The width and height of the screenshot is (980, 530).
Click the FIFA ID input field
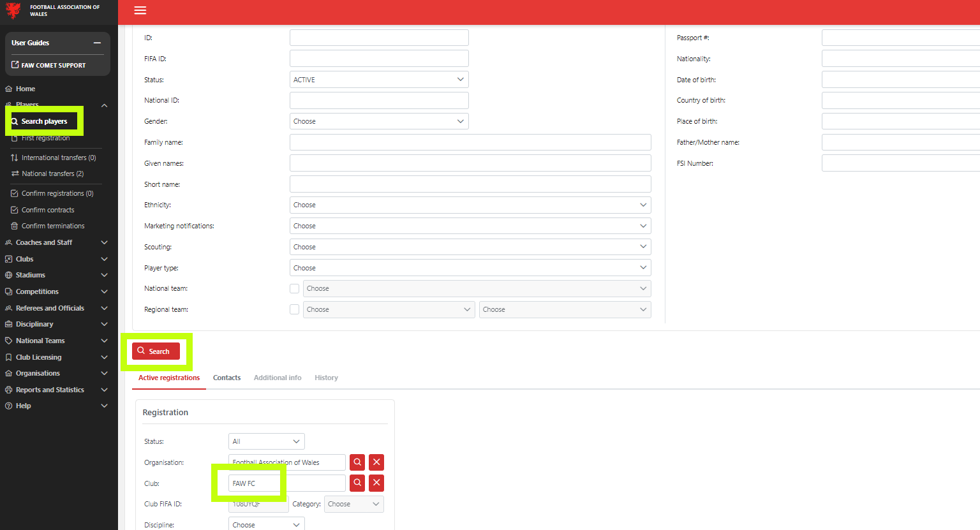coord(379,59)
